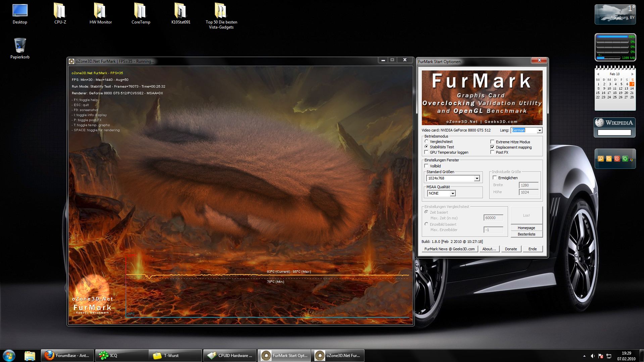This screenshot has height=362, width=644.
Task: Click the Homepage button
Action: 526,228
